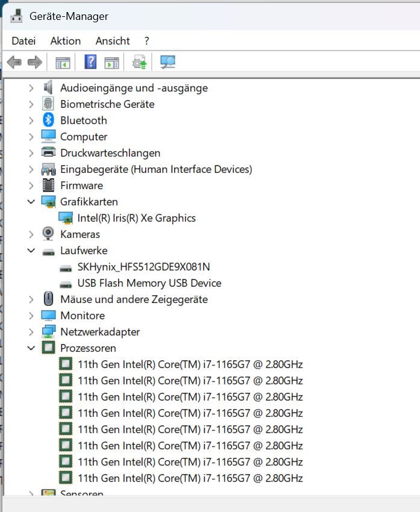Click the Back arrow in the toolbar
The image size is (420, 512).
tap(14, 62)
